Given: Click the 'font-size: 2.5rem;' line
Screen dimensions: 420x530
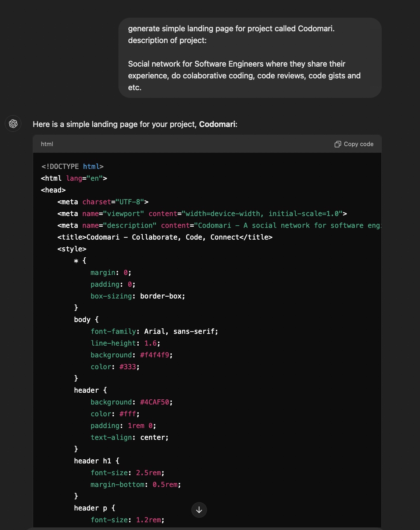Looking at the screenshot, I should tap(128, 473).
